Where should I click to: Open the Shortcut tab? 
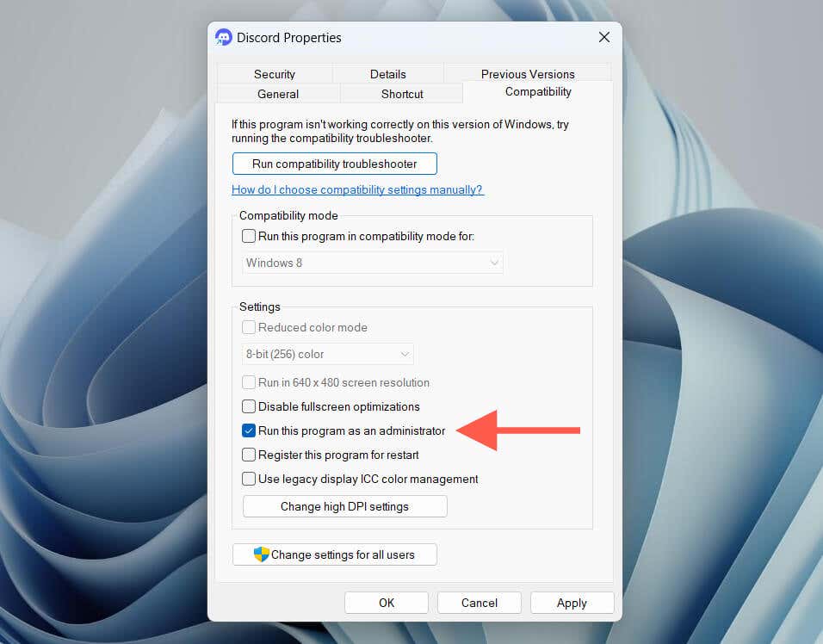point(402,94)
